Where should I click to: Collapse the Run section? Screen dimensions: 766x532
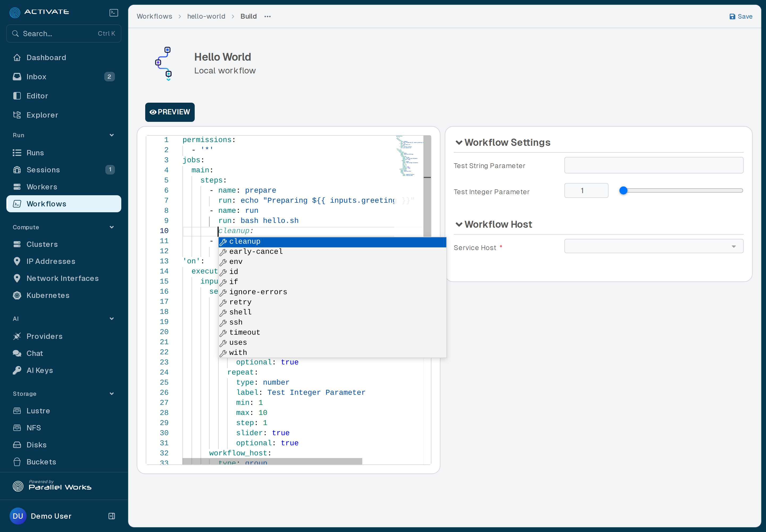click(x=112, y=135)
